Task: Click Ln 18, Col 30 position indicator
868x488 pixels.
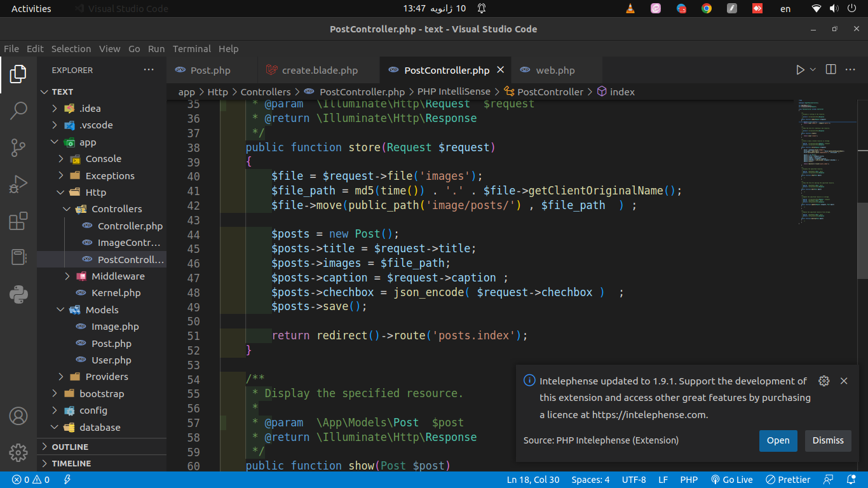Action: point(533,480)
